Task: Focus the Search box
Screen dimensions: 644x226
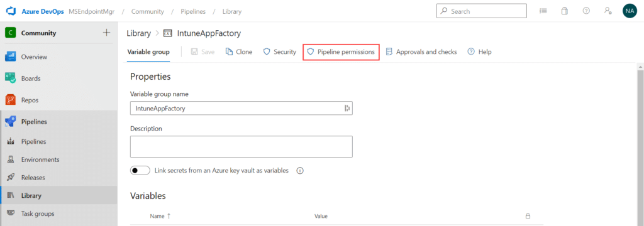Action: coord(481,11)
